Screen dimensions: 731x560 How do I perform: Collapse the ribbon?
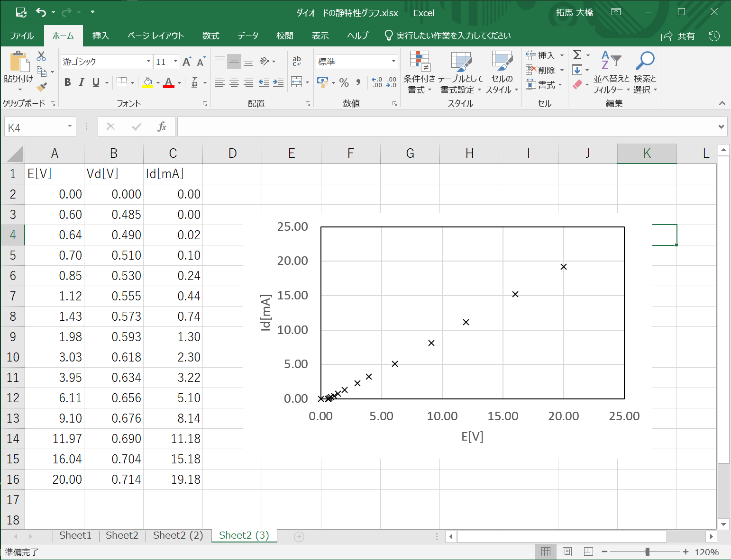tap(722, 103)
